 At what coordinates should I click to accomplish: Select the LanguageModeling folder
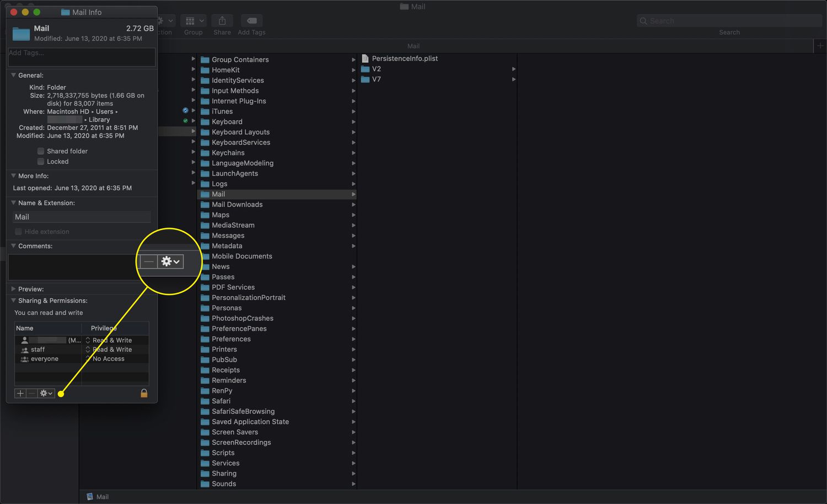pyautogui.click(x=277, y=163)
